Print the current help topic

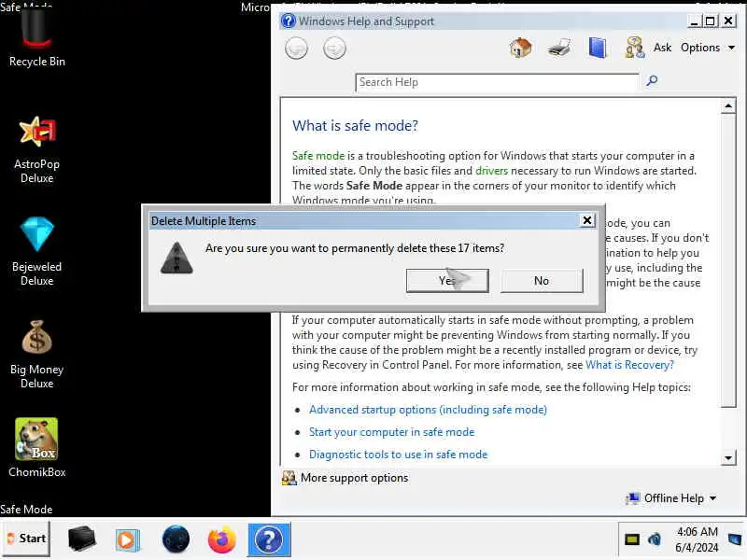point(558,48)
